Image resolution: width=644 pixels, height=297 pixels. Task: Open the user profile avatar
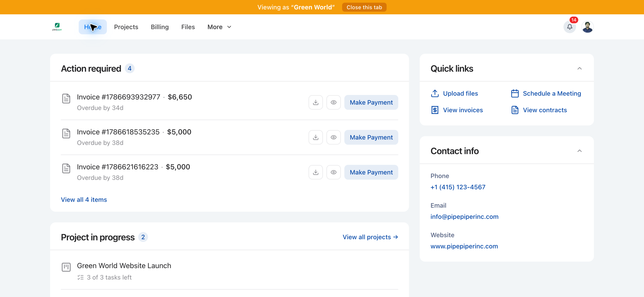[x=587, y=27]
